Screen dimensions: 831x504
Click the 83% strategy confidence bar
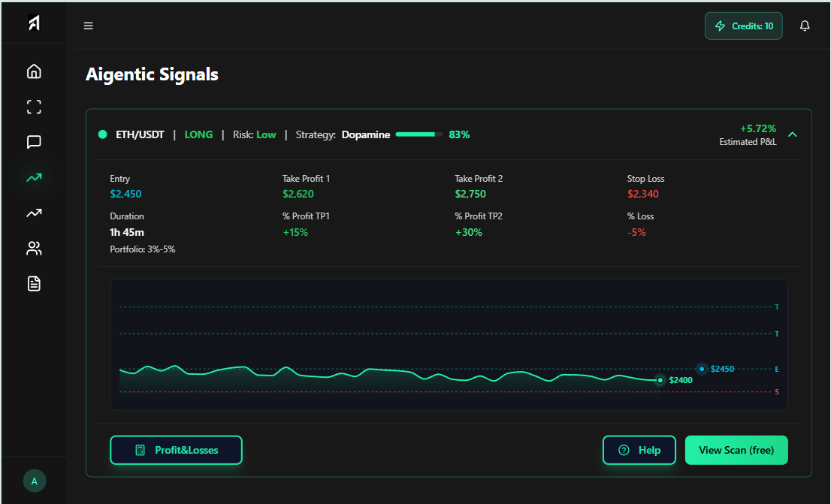point(419,134)
